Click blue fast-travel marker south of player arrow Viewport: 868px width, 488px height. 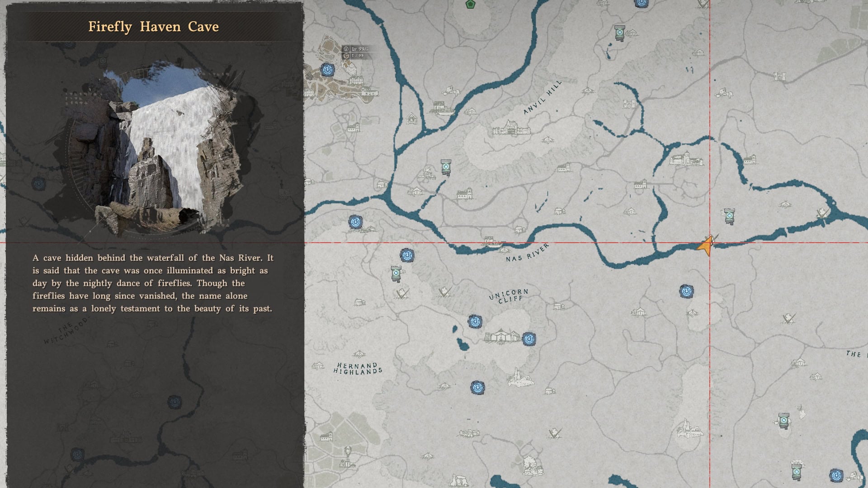pyautogui.click(x=686, y=291)
